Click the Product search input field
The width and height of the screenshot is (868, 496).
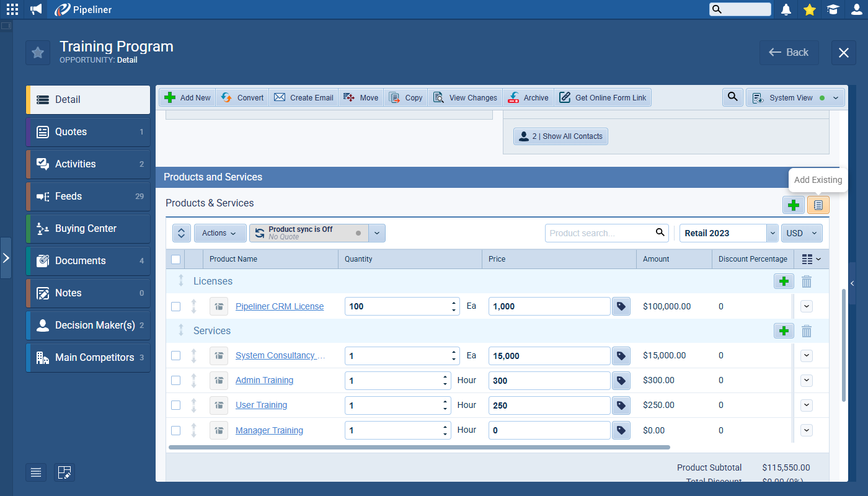[x=600, y=233]
